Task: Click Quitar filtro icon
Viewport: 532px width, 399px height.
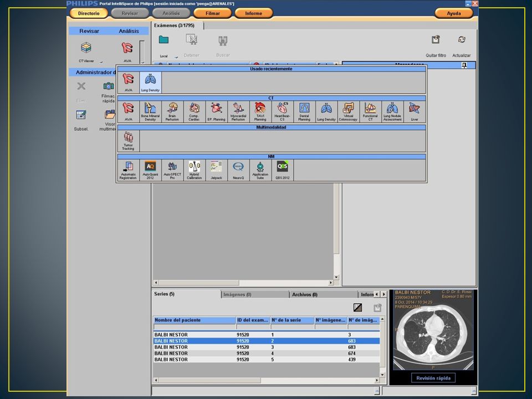Action: (436, 40)
